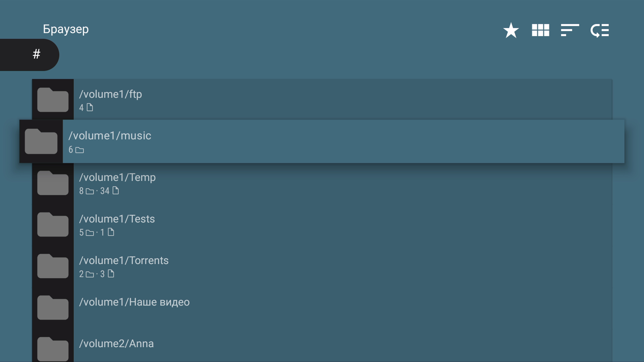Click the folder icon for /volume1/ftp

(x=53, y=99)
